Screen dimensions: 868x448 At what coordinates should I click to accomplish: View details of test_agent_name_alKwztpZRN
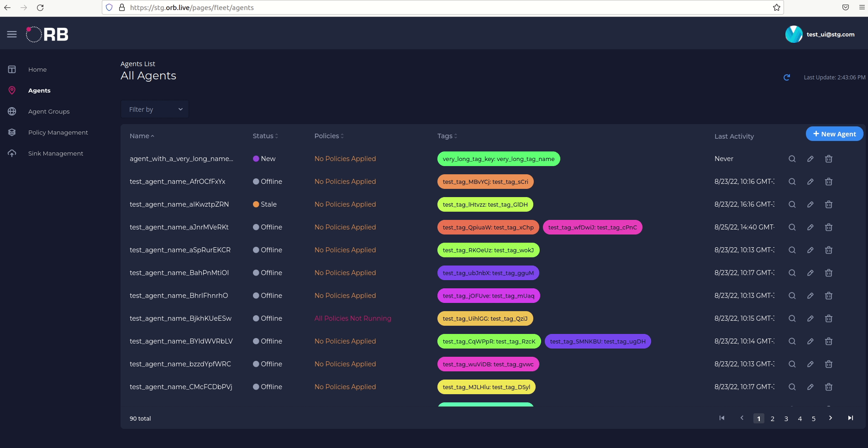(792, 204)
